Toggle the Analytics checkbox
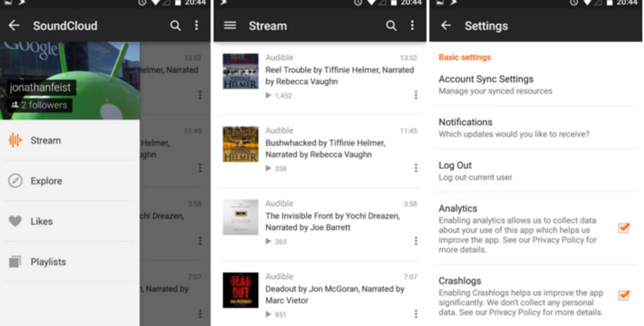The image size is (644, 326). point(624,227)
